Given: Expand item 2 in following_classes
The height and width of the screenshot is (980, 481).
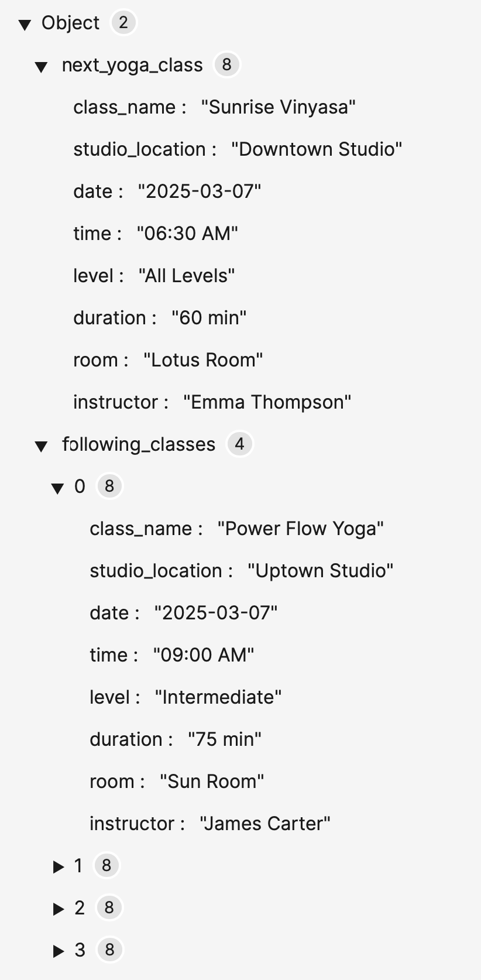Looking at the screenshot, I should (58, 909).
